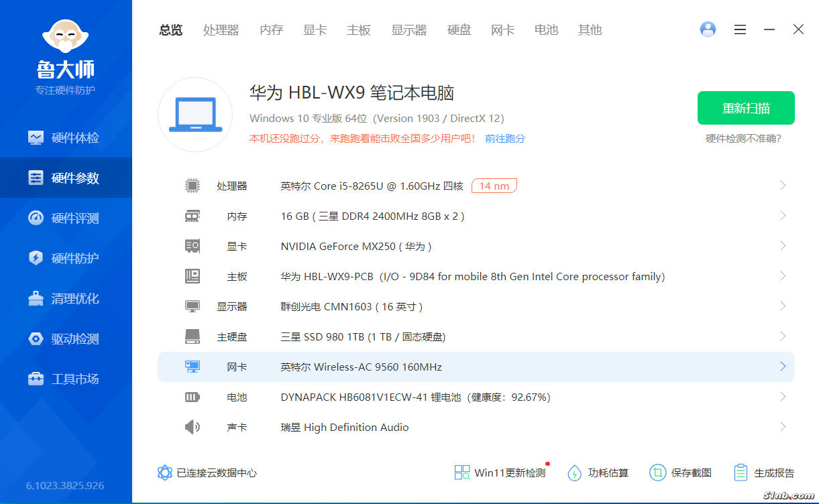Click the 声卡 speaker icon

pos(193,427)
